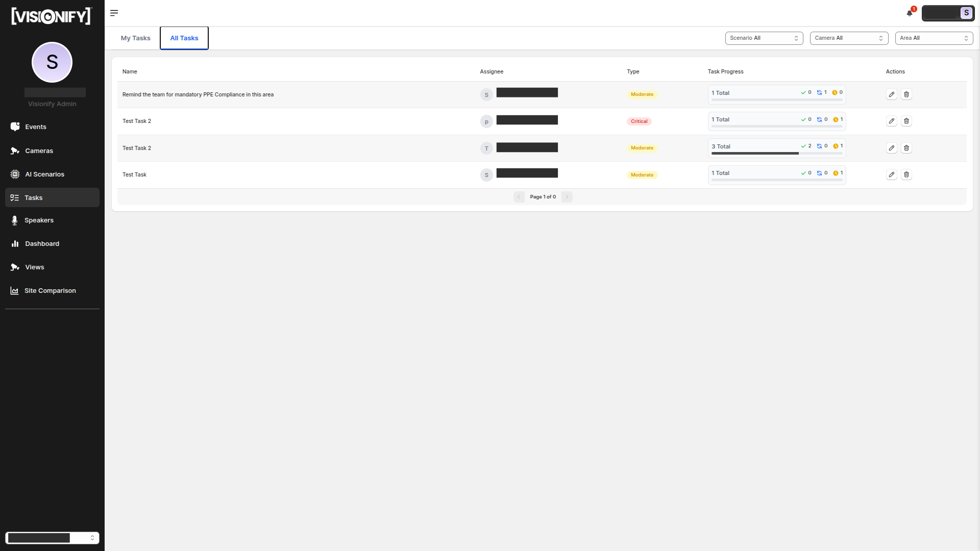This screenshot has height=551, width=980.
Task: Switch to the My Tasks tab
Action: (136, 38)
